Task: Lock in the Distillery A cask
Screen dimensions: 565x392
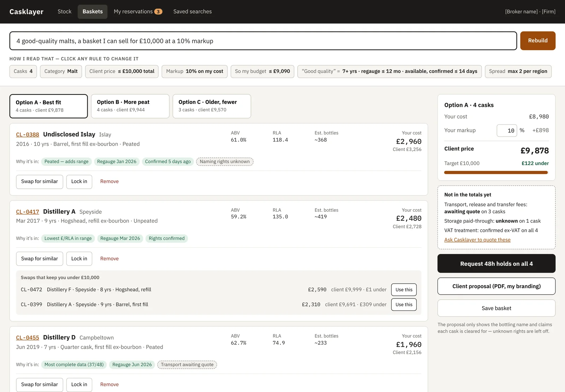Action: [79, 259]
